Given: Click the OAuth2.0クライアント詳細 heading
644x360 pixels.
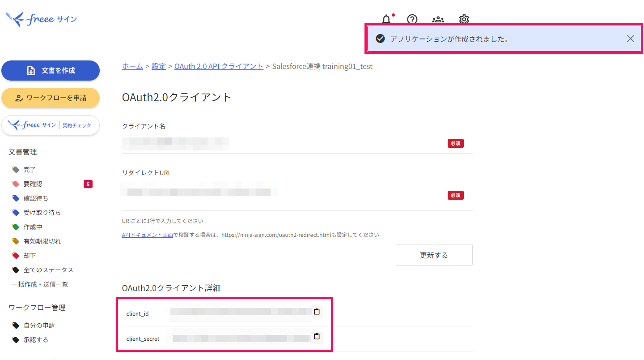Looking at the screenshot, I should (x=171, y=288).
